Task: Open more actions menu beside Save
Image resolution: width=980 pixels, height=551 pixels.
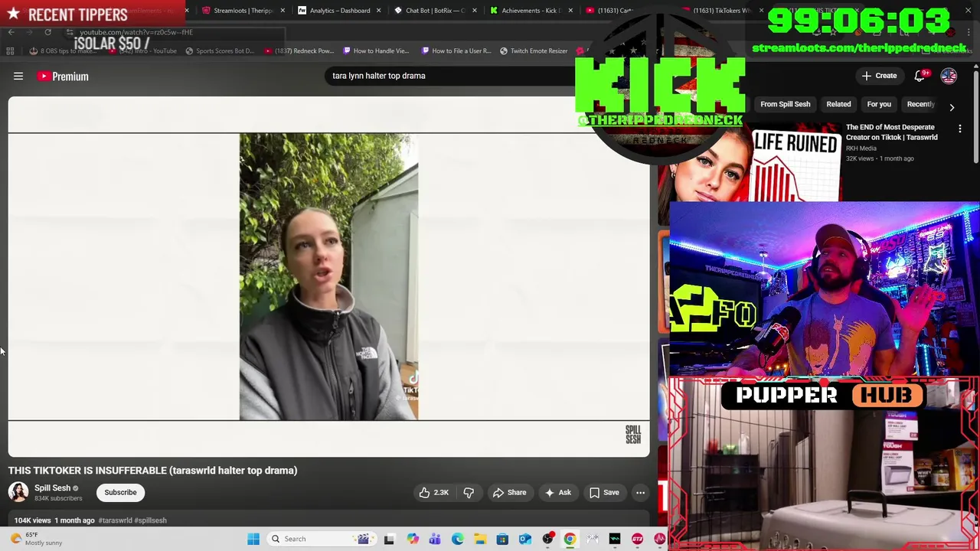Action: pos(640,493)
